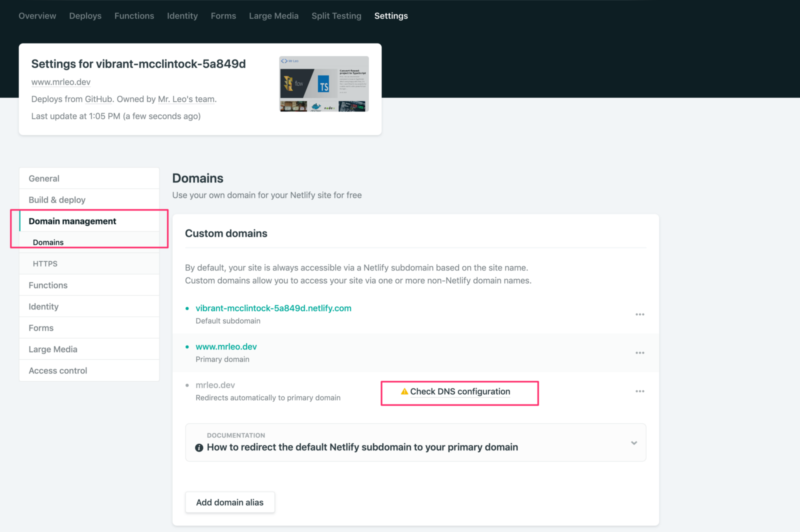Viewport: 800px width, 532px height.
Task: Open Identity in the settings sidebar
Action: (89, 306)
